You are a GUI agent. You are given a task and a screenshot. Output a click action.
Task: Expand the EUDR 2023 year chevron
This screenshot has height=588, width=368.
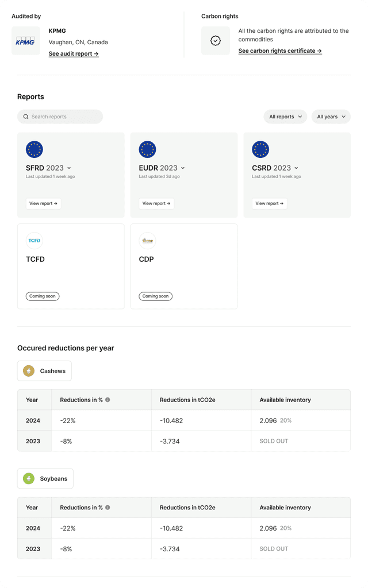pos(183,168)
